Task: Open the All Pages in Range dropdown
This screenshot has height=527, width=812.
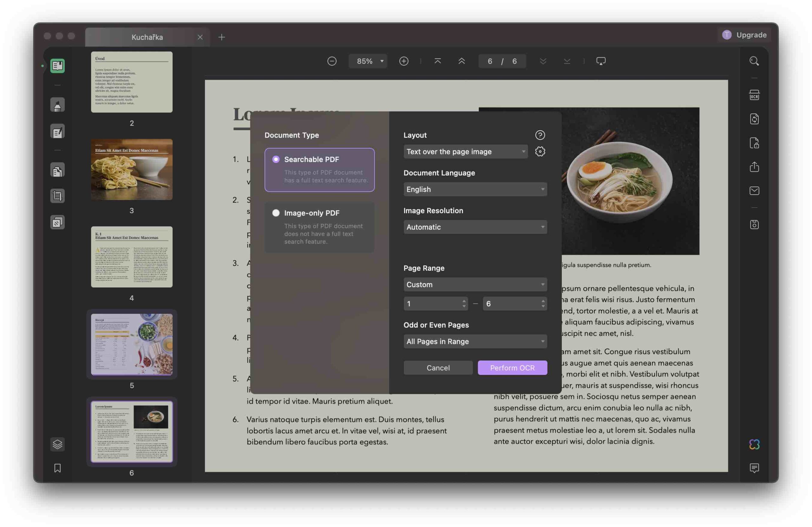Action: coord(475,341)
